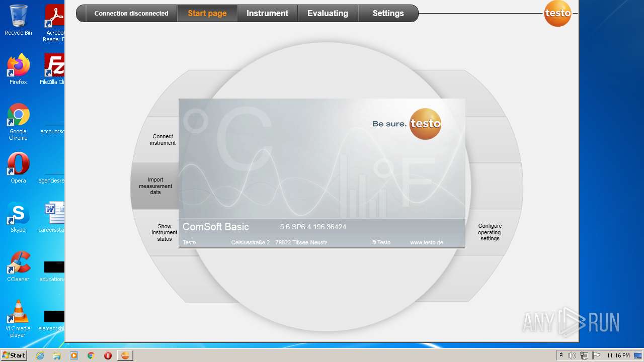The height and width of the screenshot is (362, 644).
Task: Select Connect instrument on the wheel
Action: pos(163,140)
